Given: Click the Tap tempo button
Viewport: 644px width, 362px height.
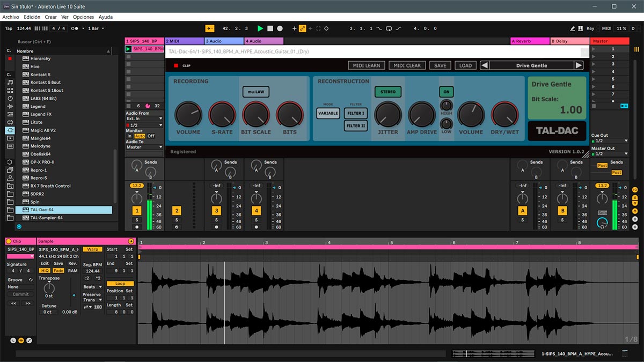Looking at the screenshot, I should [9, 28].
